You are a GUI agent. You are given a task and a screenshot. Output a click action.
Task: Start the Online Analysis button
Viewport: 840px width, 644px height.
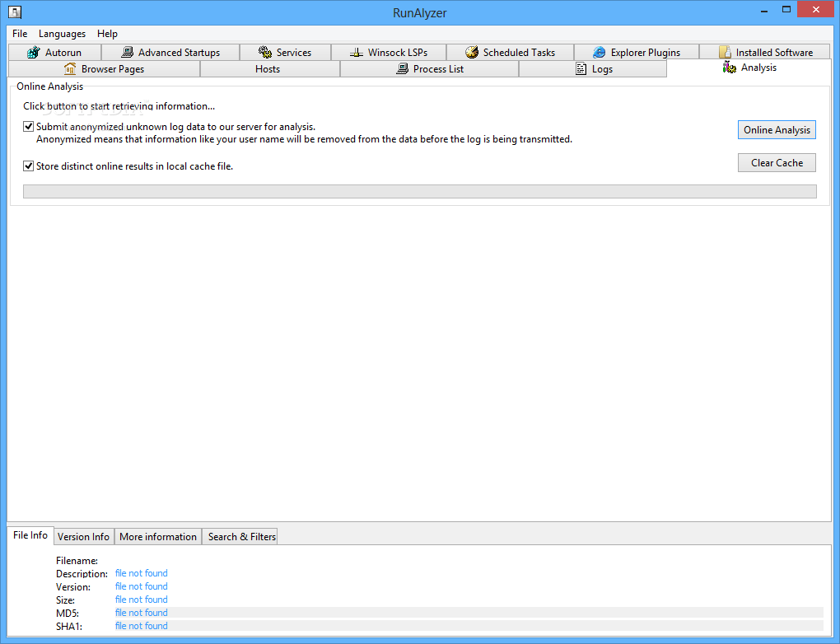pyautogui.click(x=777, y=129)
